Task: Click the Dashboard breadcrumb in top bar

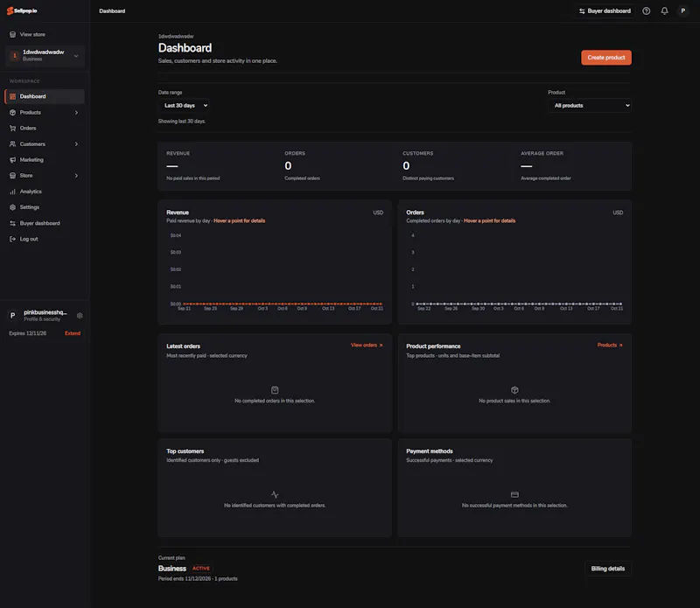Action: click(112, 11)
